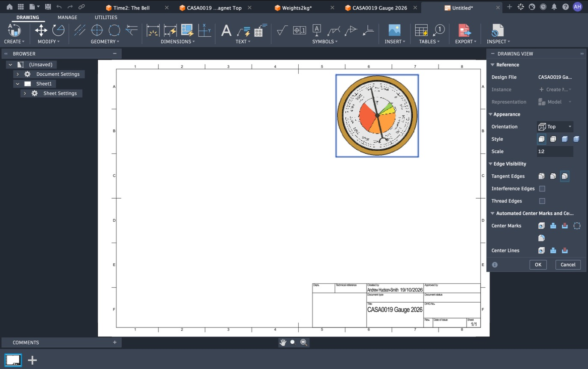The image size is (588, 369).
Task: Click the Datum Identifier symbol tool
Action: (317, 30)
